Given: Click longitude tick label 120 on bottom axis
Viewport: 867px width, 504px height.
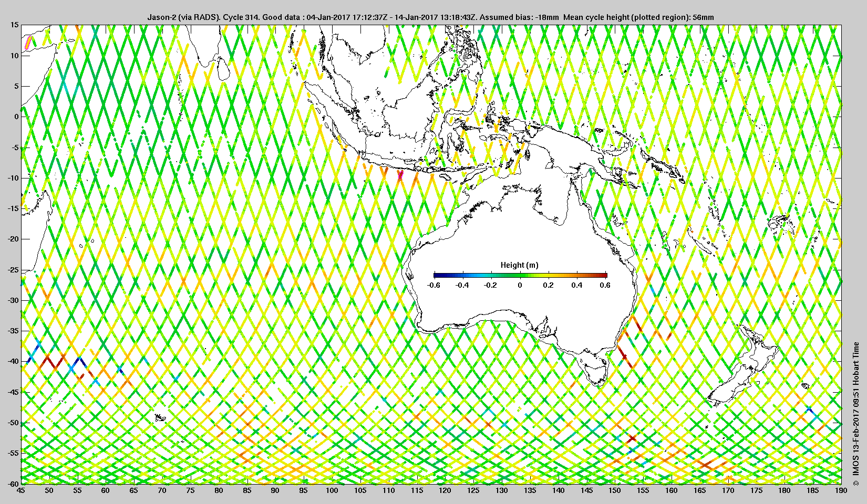Looking at the screenshot, I should 445,490.
